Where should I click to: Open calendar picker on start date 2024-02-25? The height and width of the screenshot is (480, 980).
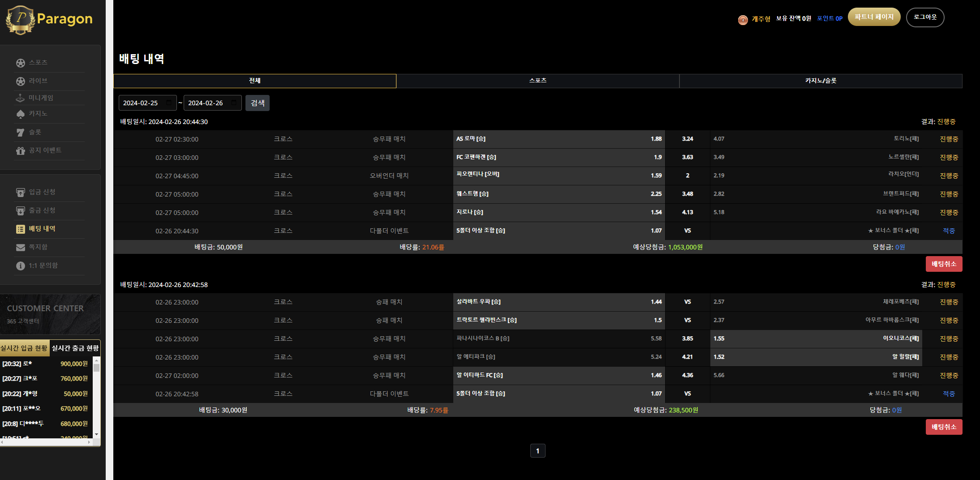coord(169,103)
